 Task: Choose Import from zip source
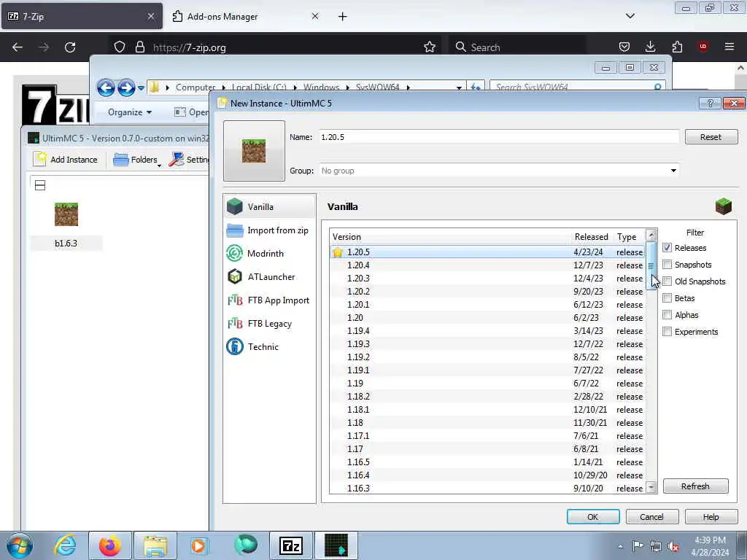coord(269,230)
